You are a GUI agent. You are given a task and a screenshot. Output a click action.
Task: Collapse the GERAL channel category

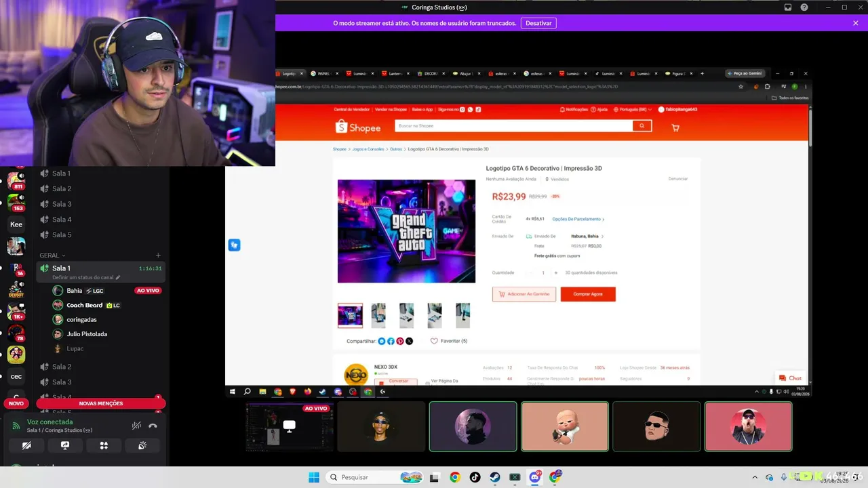[x=52, y=256]
